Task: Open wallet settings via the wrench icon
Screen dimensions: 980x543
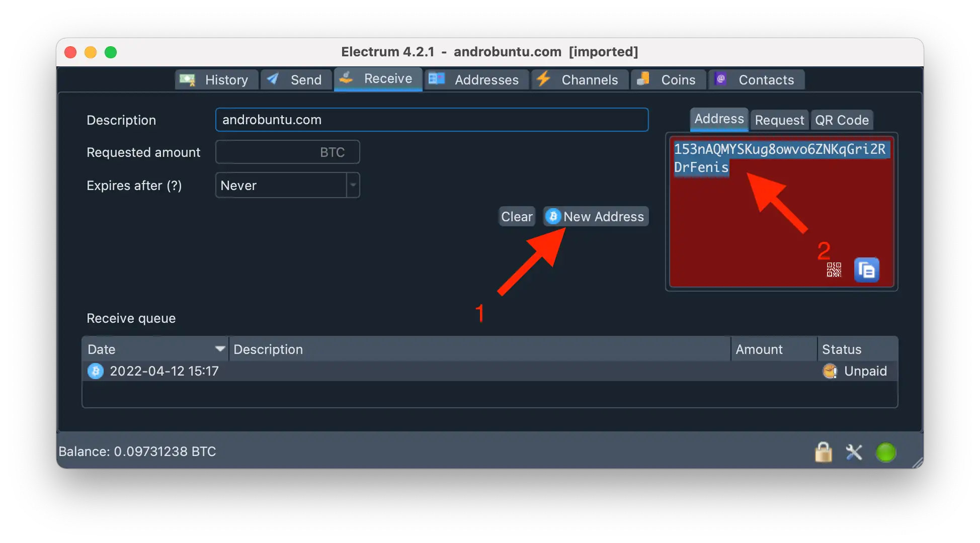Action: 854,451
